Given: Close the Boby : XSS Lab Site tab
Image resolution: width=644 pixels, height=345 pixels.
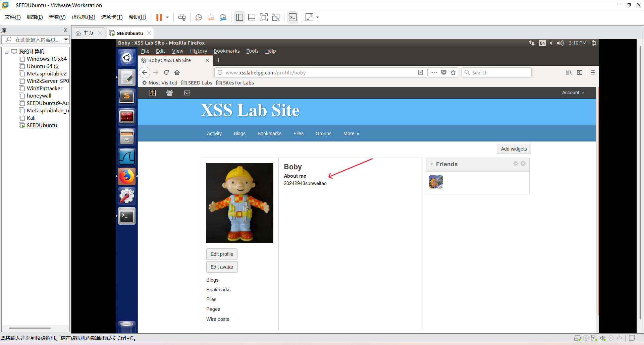Looking at the screenshot, I should [207, 60].
